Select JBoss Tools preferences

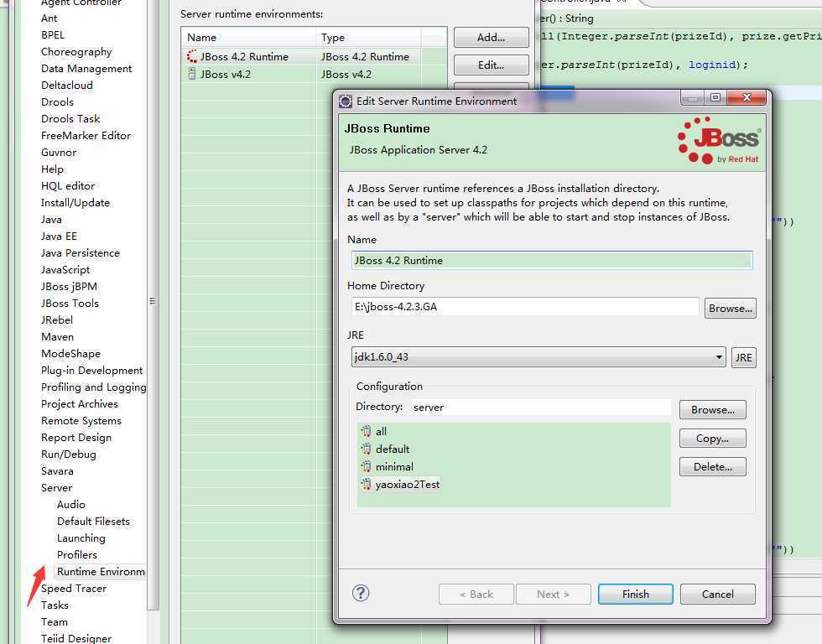click(70, 303)
